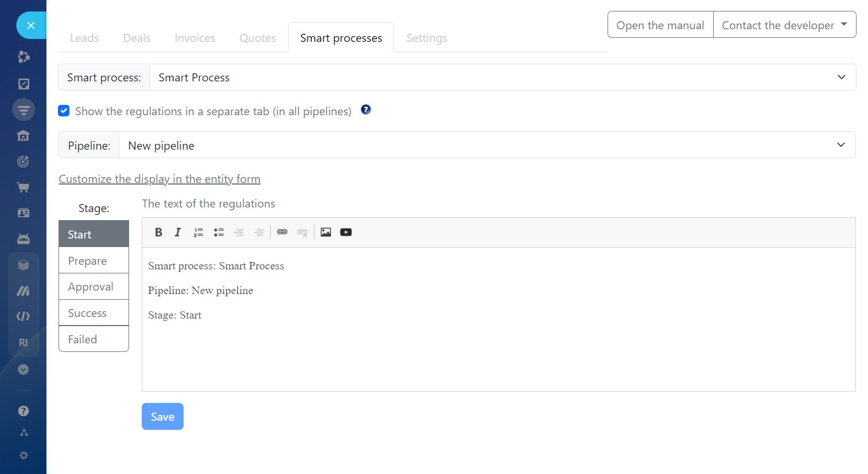Open the sidebar settings gear
This screenshot has height=474, width=868.
[24, 456]
